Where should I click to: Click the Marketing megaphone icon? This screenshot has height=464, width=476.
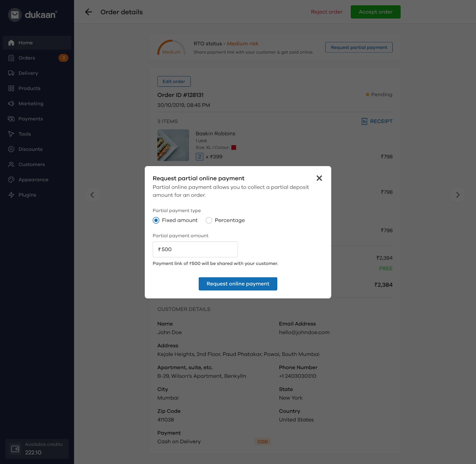pos(11,103)
